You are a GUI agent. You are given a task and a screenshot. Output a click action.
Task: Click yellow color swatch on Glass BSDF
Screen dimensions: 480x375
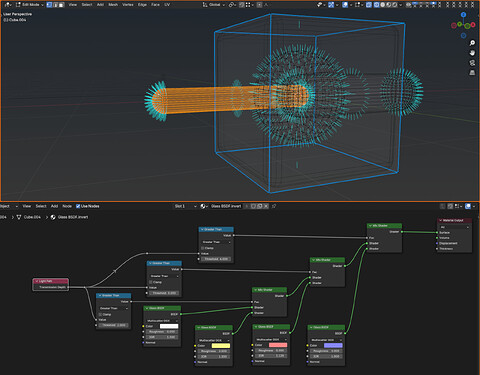pyautogui.click(x=221, y=346)
